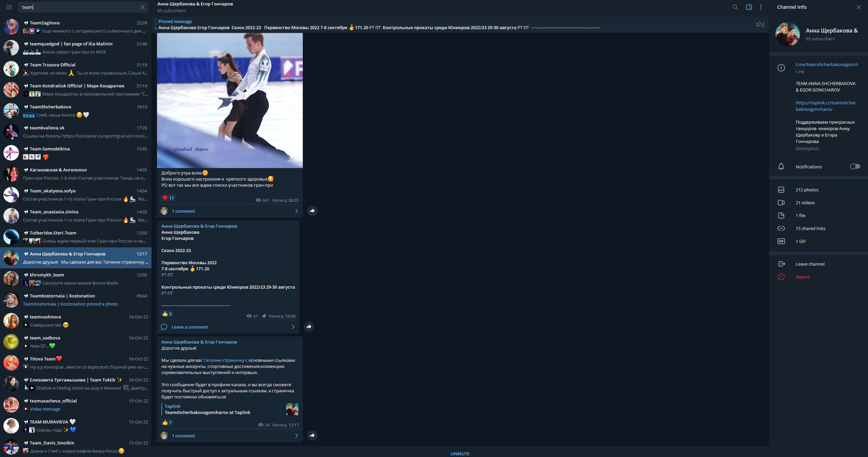Open Leave a comment thread chevron
Image resolution: width=868 pixels, height=457 pixels.
point(293,327)
